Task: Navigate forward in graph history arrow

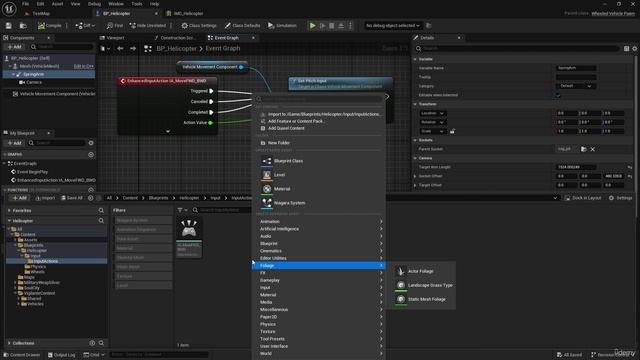Action: [133, 49]
